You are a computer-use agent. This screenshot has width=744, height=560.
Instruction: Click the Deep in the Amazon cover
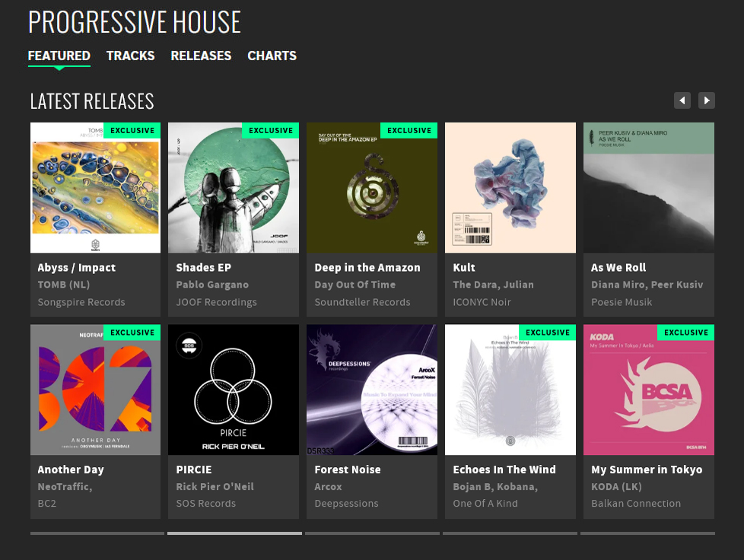(372, 188)
